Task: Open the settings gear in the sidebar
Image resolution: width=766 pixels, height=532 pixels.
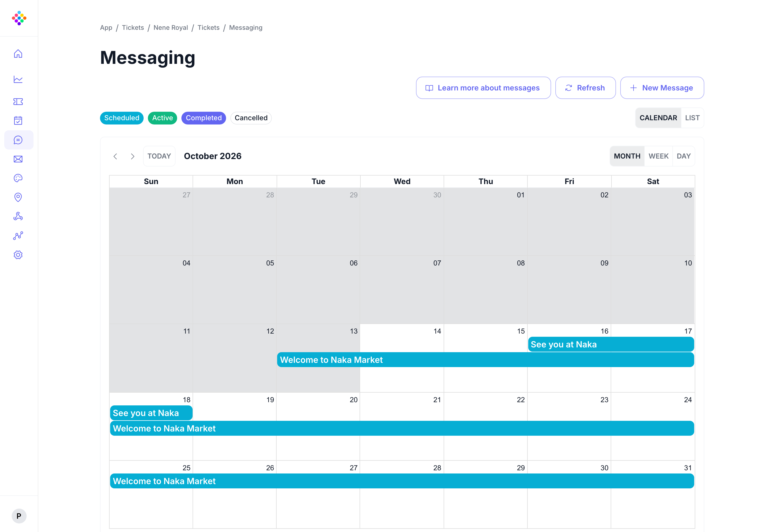Action: (x=18, y=255)
